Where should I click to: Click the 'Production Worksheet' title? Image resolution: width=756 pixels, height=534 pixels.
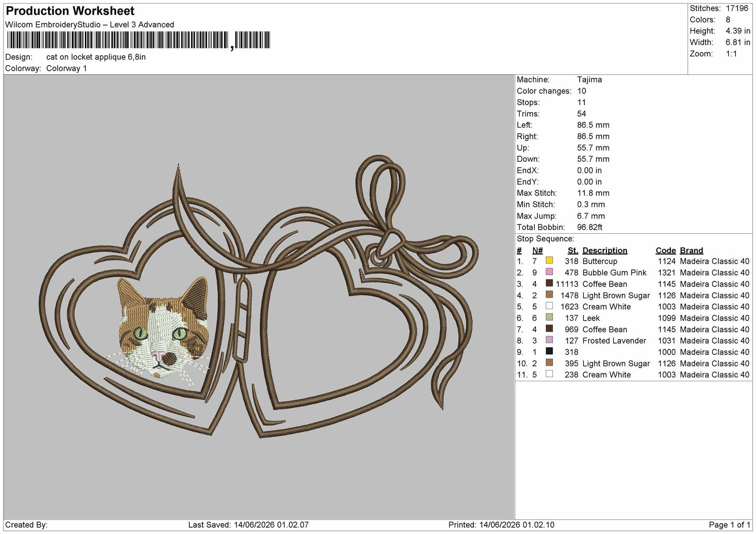tap(70, 11)
